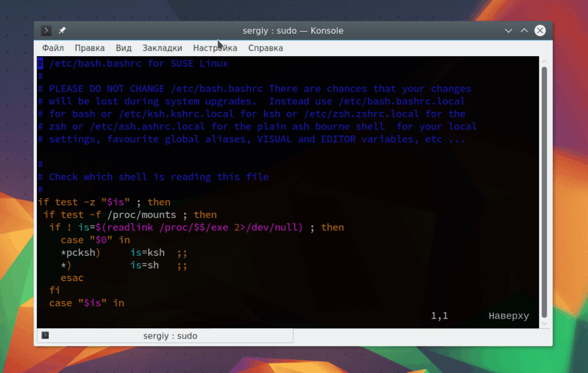Open the Вид menu
588x373 pixels.
click(124, 48)
